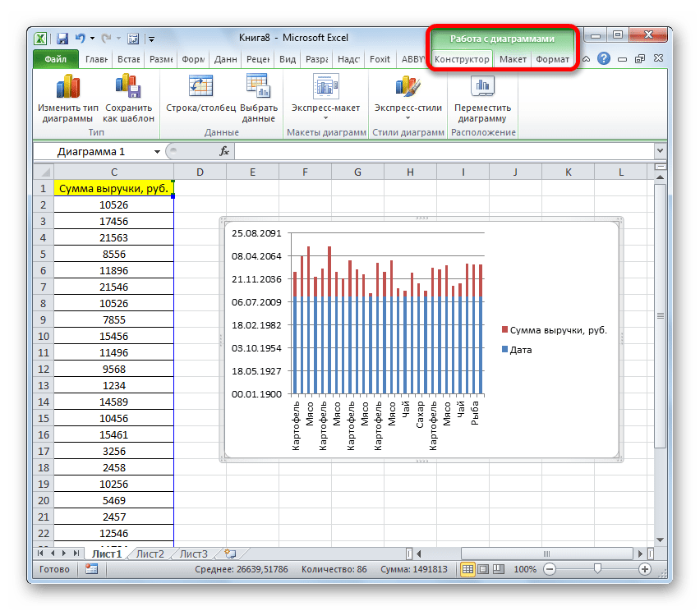Click the zoom slider handle
This screenshot has height=611, width=700.
coord(597,569)
